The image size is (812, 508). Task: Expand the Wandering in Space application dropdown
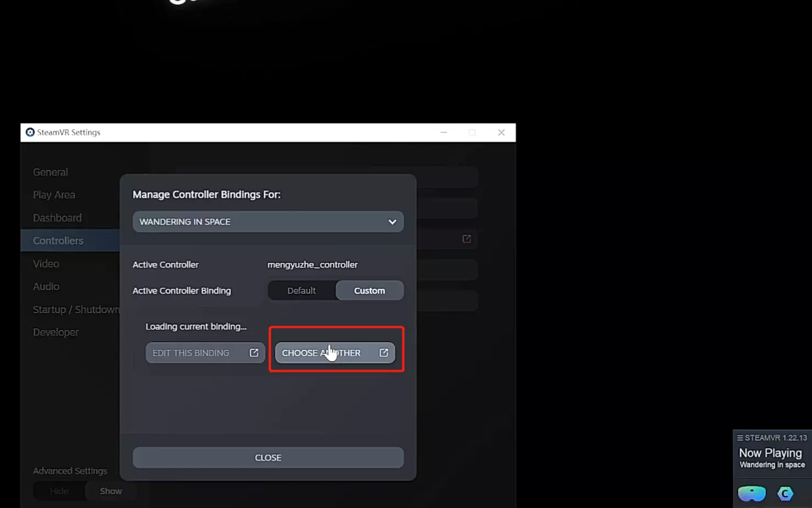point(268,222)
